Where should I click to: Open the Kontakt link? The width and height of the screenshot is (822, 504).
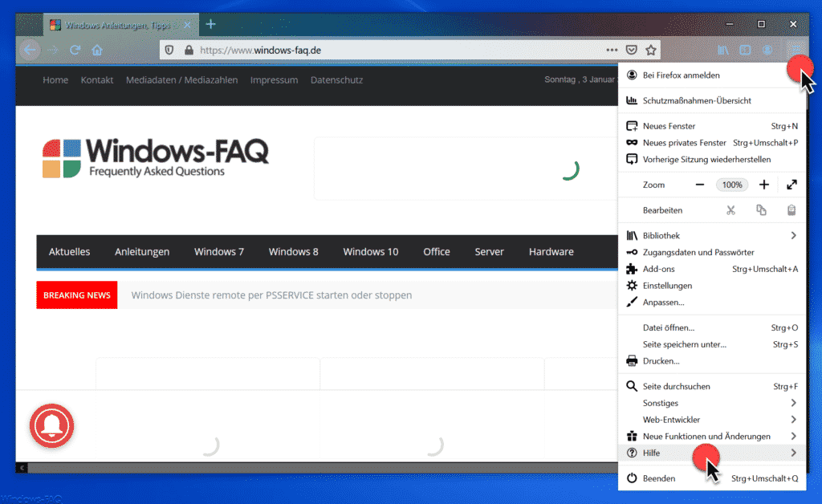(97, 80)
